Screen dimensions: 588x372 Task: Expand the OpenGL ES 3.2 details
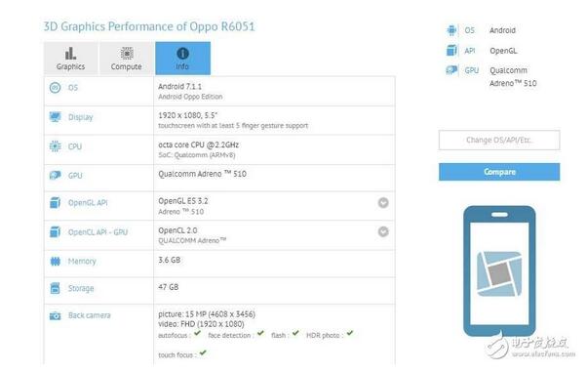(x=383, y=203)
